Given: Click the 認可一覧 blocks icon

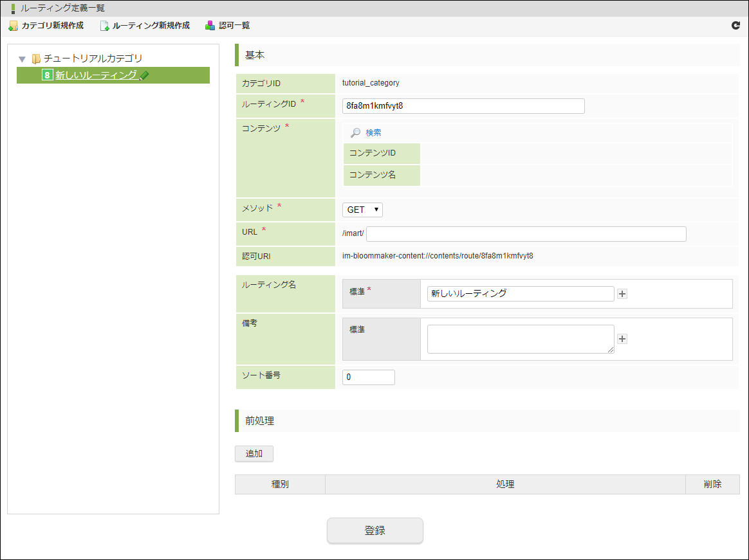Looking at the screenshot, I should [210, 26].
